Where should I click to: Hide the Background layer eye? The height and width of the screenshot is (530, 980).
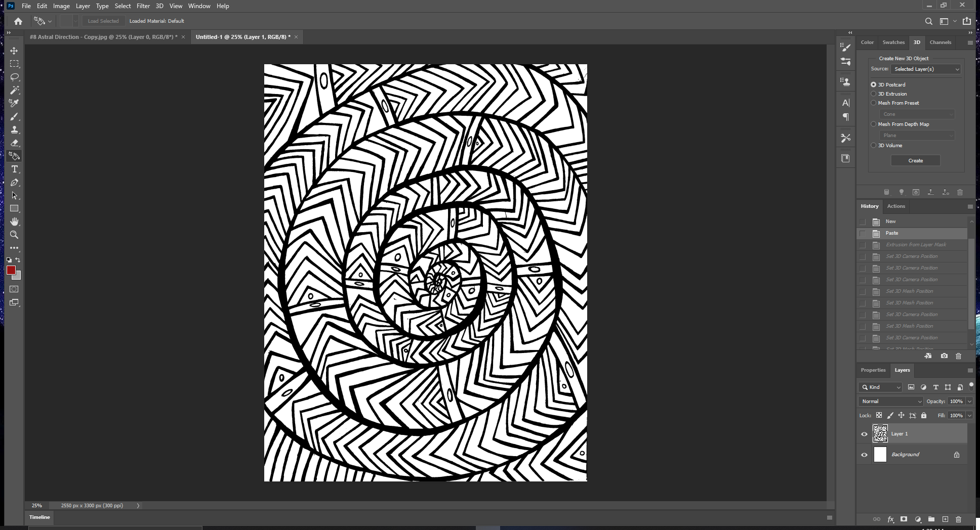[x=864, y=455]
